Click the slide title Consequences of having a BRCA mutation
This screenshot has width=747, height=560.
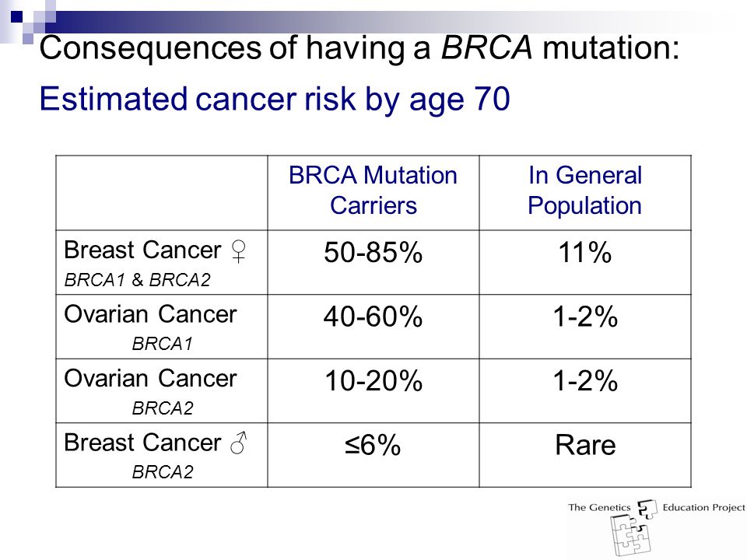359,48
